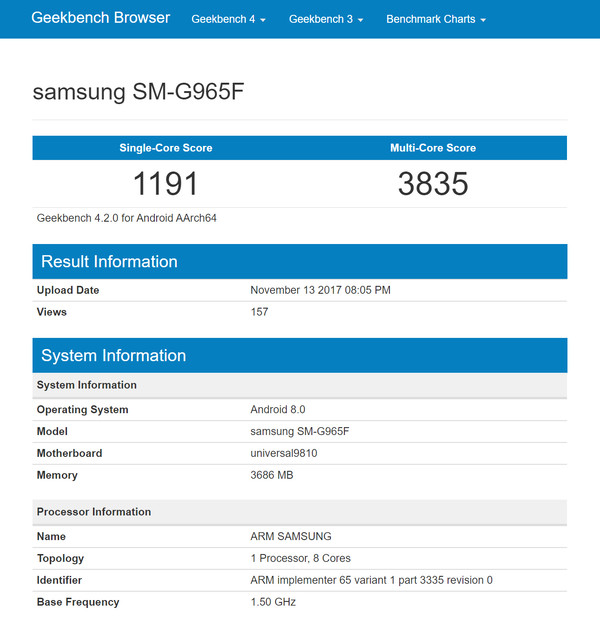Click the Operating System label
Screen dimensions: 600x627
[82, 409]
